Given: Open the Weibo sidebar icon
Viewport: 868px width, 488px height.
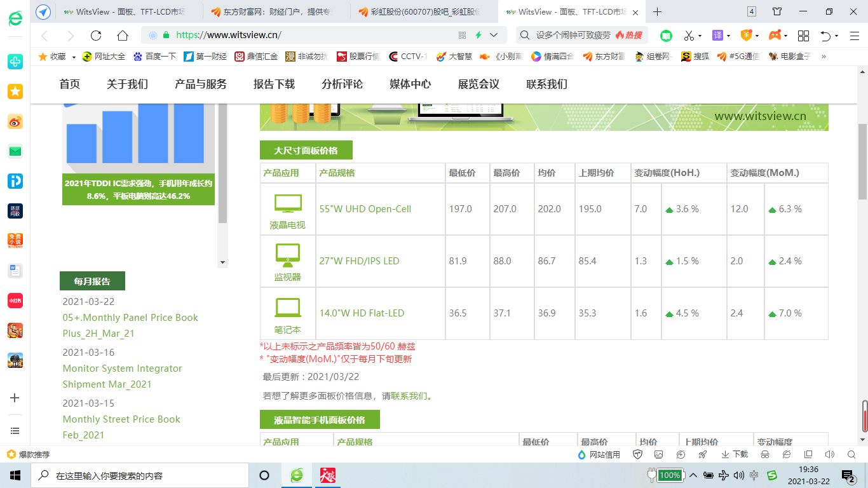Looking at the screenshot, I should [x=15, y=122].
